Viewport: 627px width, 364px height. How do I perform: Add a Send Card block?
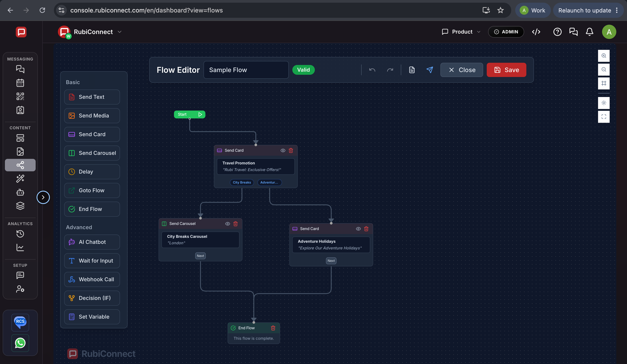tap(92, 134)
